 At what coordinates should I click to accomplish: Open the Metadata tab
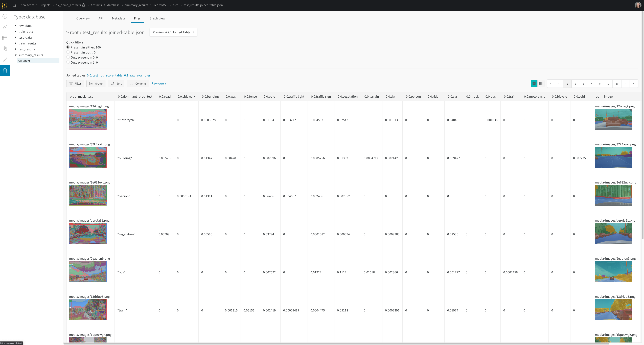tap(119, 18)
